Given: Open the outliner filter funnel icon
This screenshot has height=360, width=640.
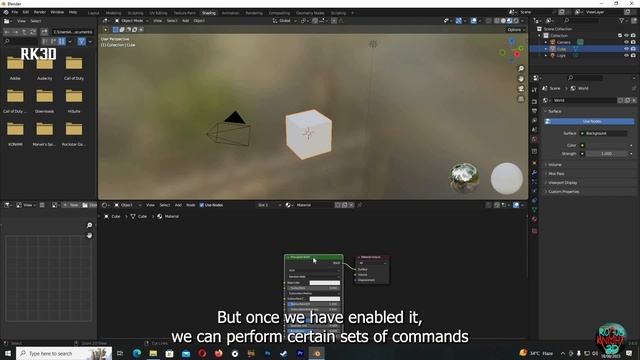Looking at the screenshot, I should click(x=621, y=20).
